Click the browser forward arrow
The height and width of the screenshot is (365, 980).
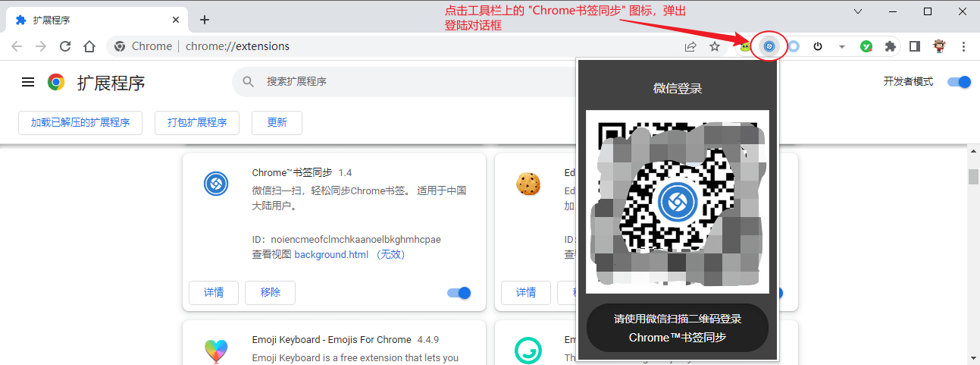coord(41,46)
